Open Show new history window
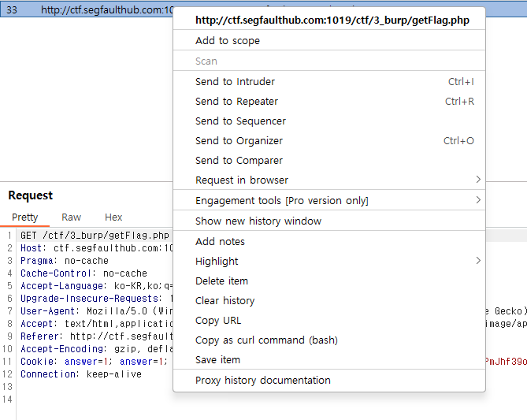 pos(258,221)
